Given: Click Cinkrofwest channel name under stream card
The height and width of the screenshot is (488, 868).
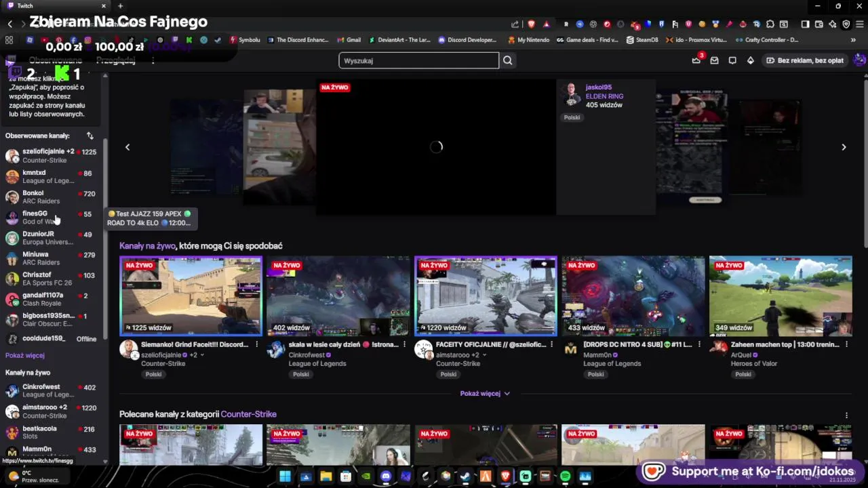Looking at the screenshot, I should pos(307,355).
